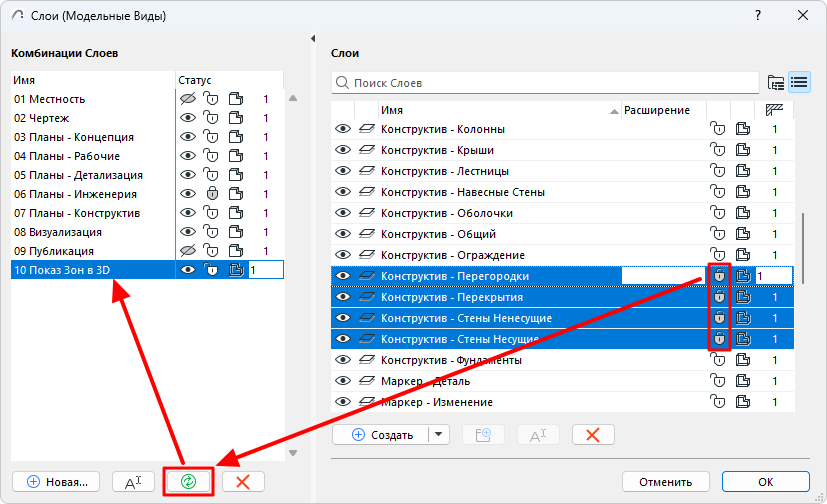827x504 pixels.
Task: Collapse the layer combinations panel arrow
Action: pos(313,38)
